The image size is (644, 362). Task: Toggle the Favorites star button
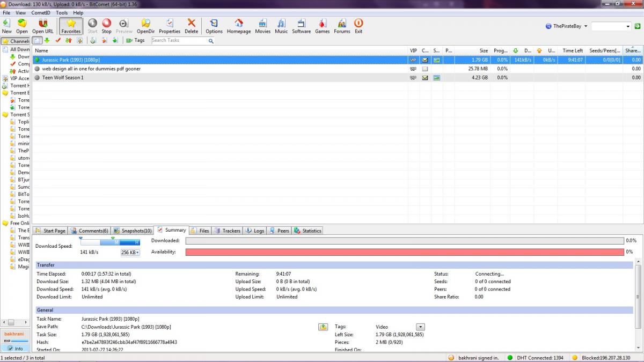(x=71, y=26)
